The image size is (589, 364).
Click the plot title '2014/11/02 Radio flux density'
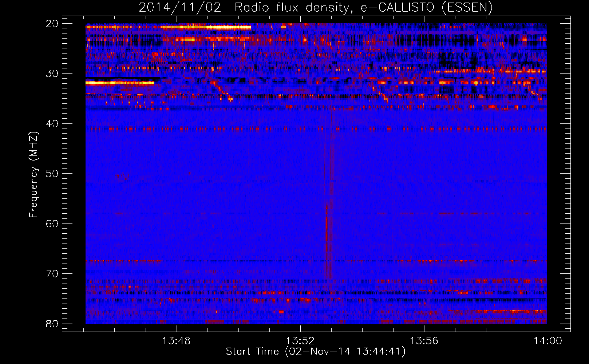[x=315, y=7]
